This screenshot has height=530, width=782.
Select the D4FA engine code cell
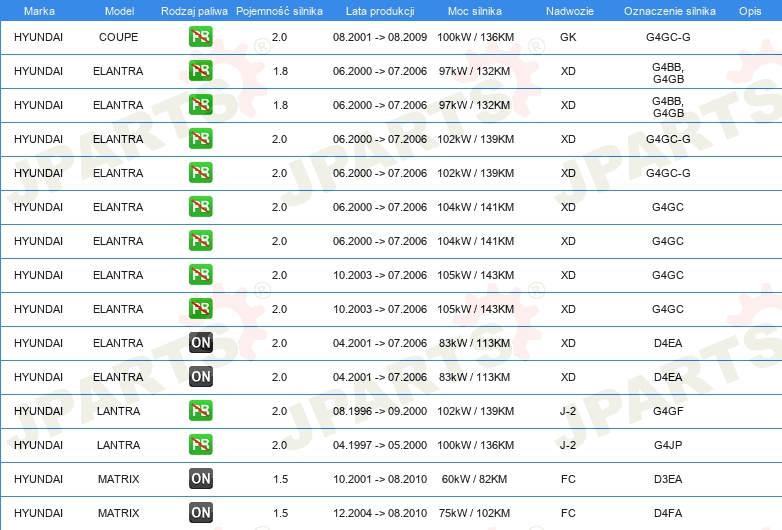coord(668,513)
